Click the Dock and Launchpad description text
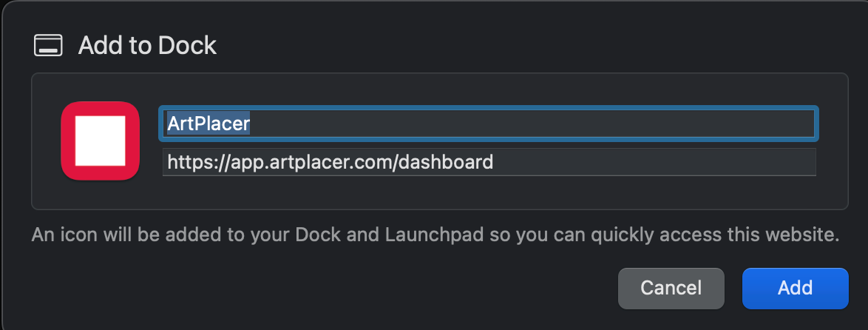Image resolution: width=868 pixels, height=330 pixels. 435,235
